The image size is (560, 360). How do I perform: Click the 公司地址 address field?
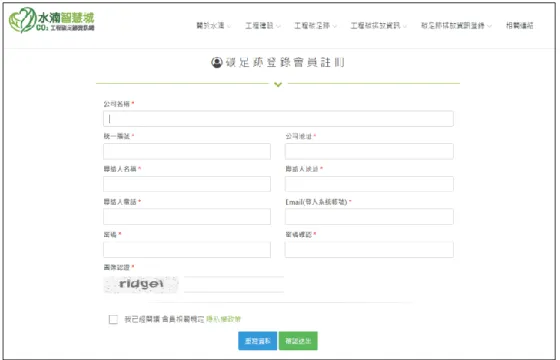(369, 151)
